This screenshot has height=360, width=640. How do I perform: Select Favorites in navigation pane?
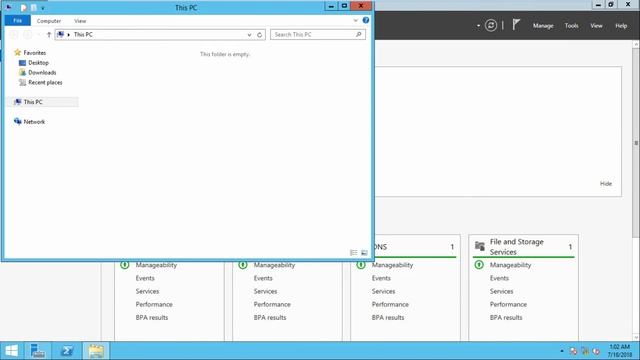(35, 53)
